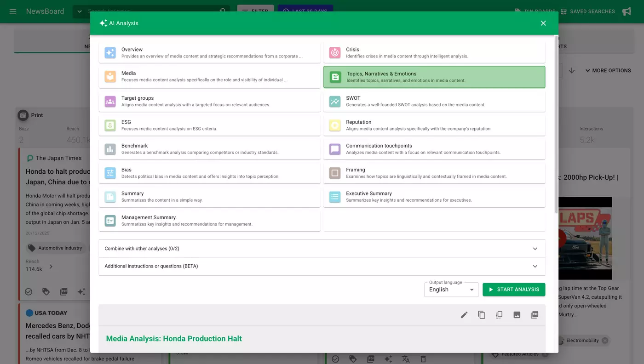Open Saved Searches in top bar
Screen dimensions: 644x364
tap(587, 11)
